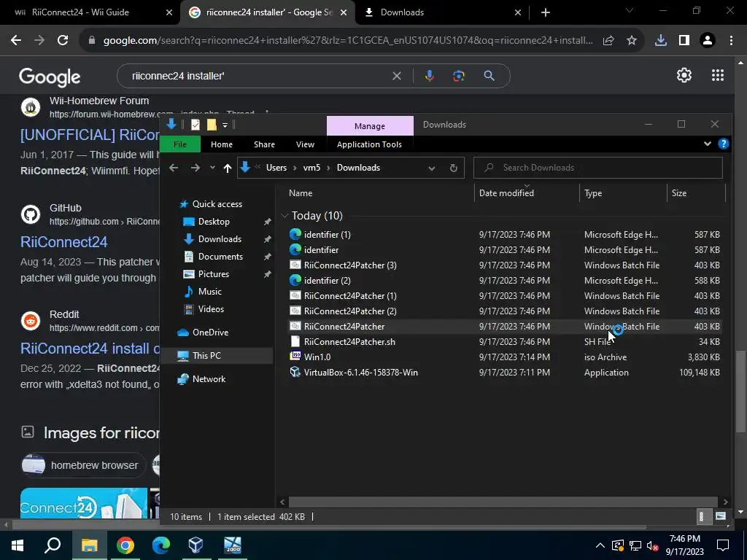The width and height of the screenshot is (747, 560).
Task: Search by image with Google Lens
Action: [458, 76]
